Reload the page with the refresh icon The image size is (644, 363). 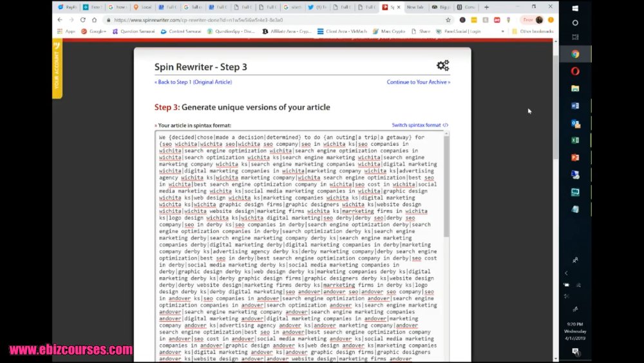(x=83, y=20)
